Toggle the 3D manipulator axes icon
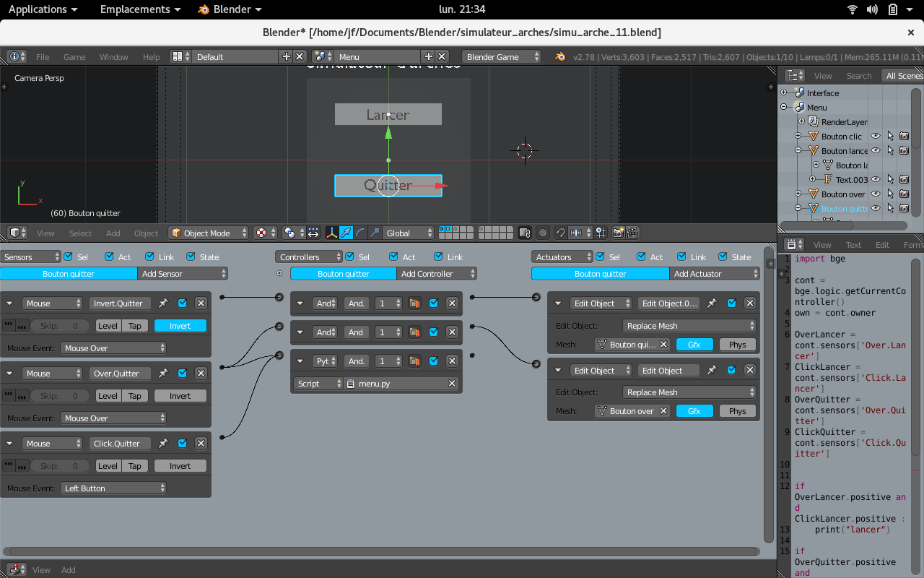The image size is (924, 578). (x=332, y=233)
